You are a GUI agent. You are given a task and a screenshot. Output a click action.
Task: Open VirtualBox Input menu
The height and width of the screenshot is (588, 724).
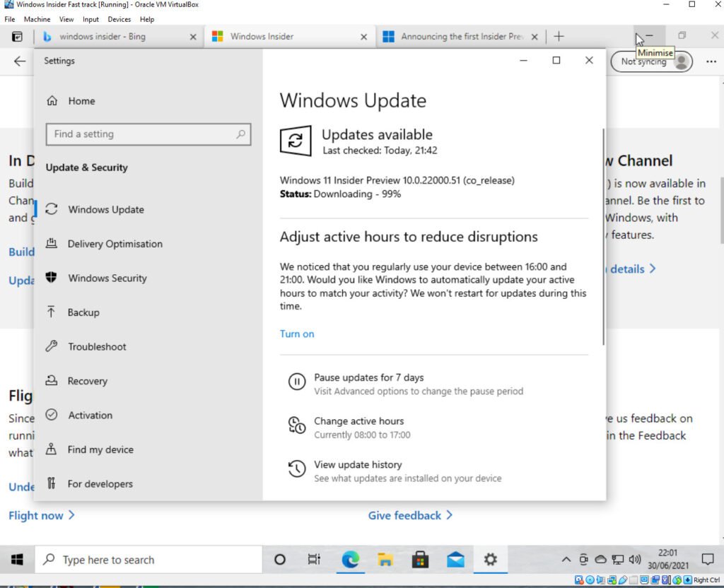90,19
